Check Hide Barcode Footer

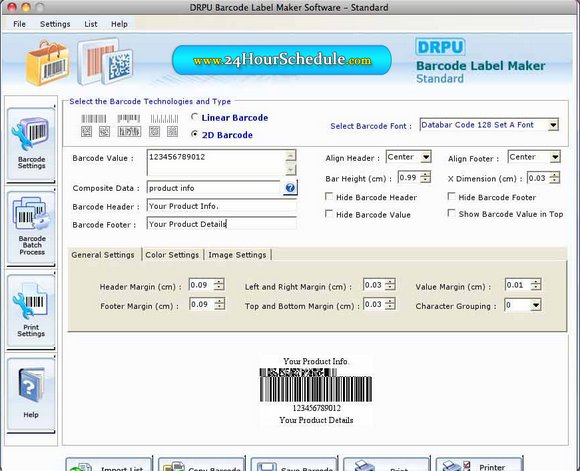(x=451, y=196)
